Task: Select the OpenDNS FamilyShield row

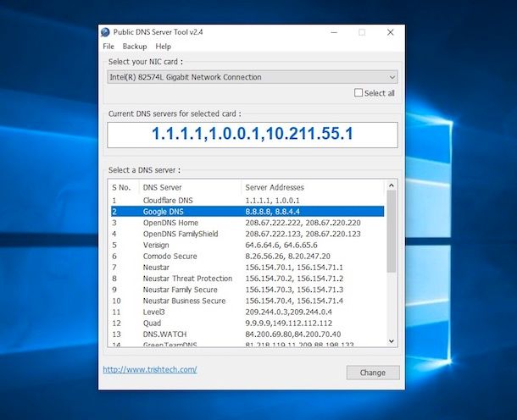Action: click(x=247, y=234)
